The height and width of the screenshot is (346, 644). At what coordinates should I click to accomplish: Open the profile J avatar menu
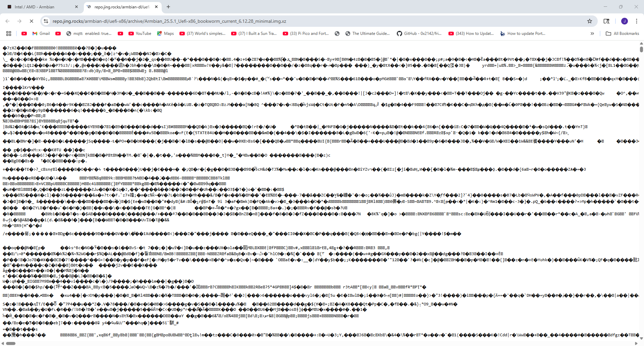pyautogui.click(x=625, y=21)
